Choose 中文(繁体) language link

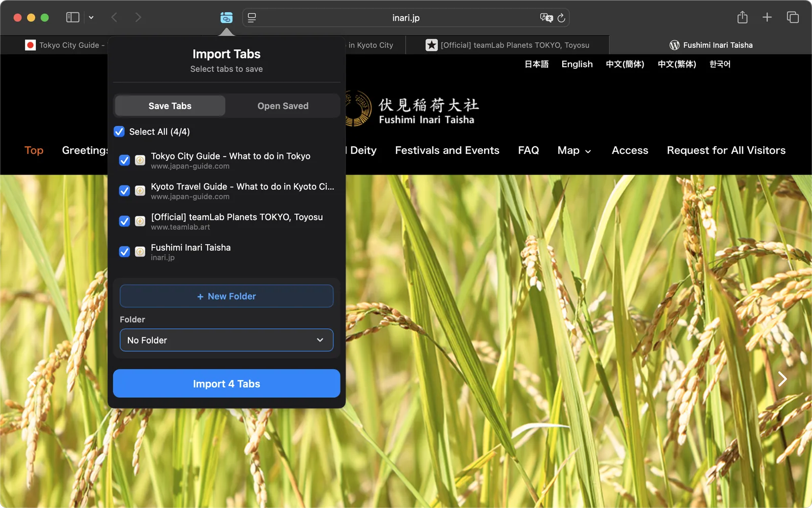click(x=676, y=64)
